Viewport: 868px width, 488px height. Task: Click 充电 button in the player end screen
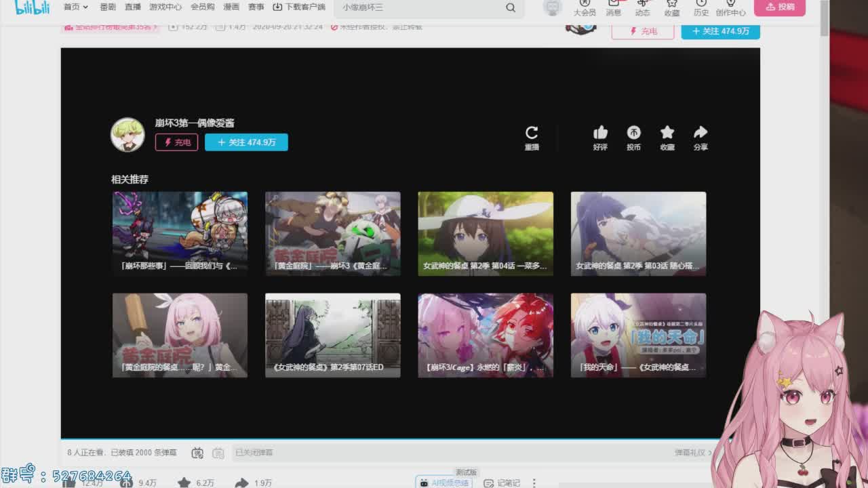(x=176, y=142)
